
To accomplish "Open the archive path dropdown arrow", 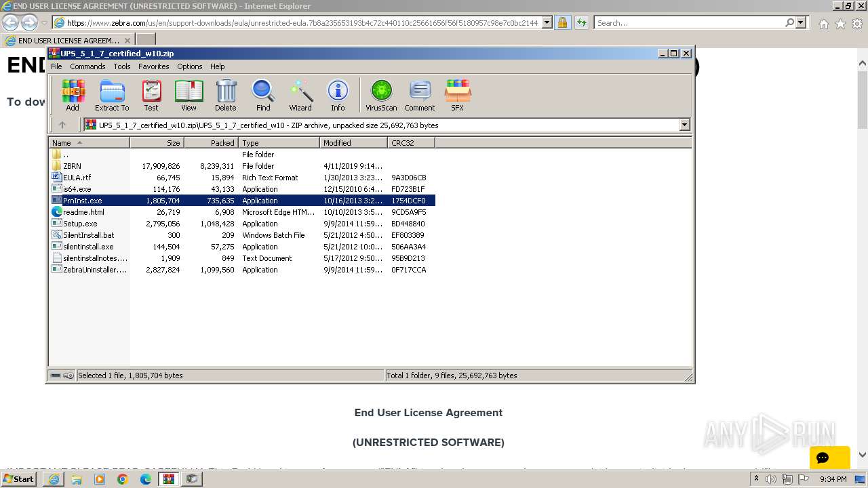I will 684,125.
